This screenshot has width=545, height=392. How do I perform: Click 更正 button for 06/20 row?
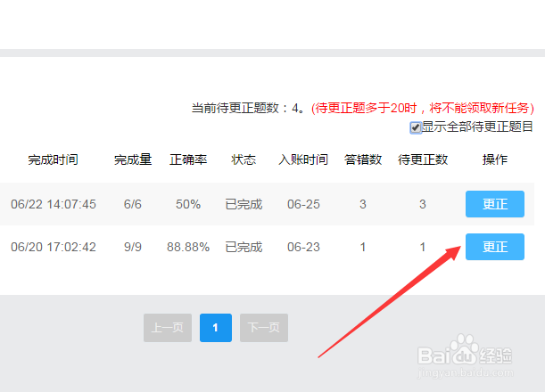pyautogui.click(x=495, y=247)
